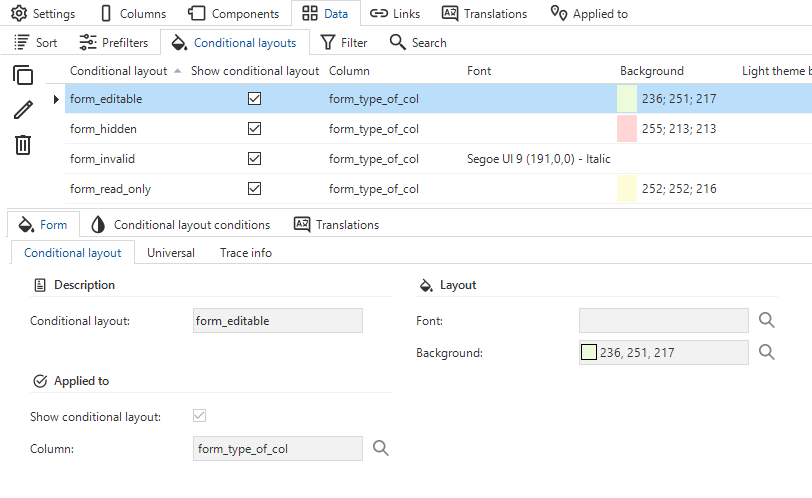Open the Trace info subtab

tap(246, 253)
